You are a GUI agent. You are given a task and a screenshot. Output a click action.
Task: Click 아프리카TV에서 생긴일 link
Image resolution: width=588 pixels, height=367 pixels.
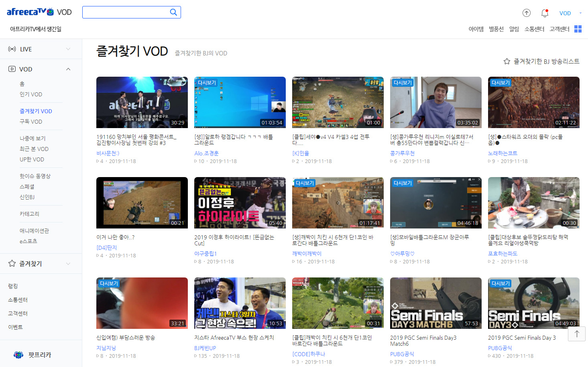(35, 29)
